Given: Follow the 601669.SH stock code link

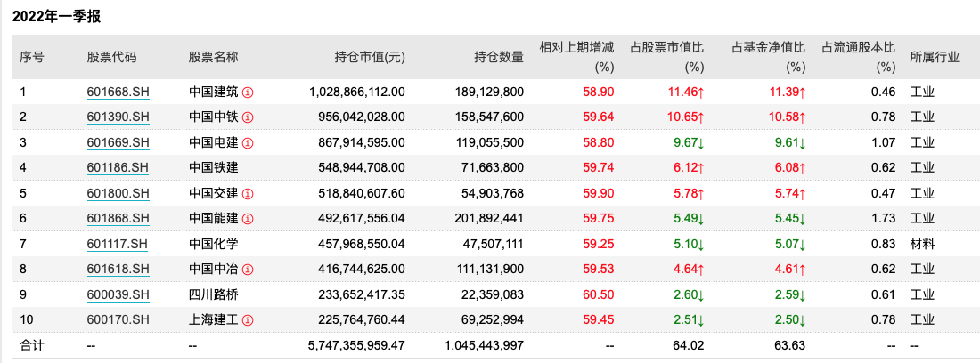Looking at the screenshot, I should (x=118, y=142).
